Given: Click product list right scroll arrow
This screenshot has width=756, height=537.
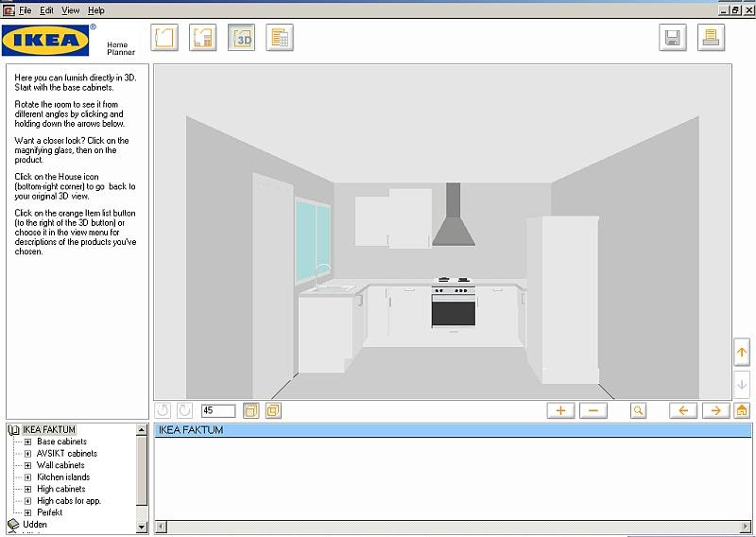Looking at the screenshot, I should (x=746, y=527).
